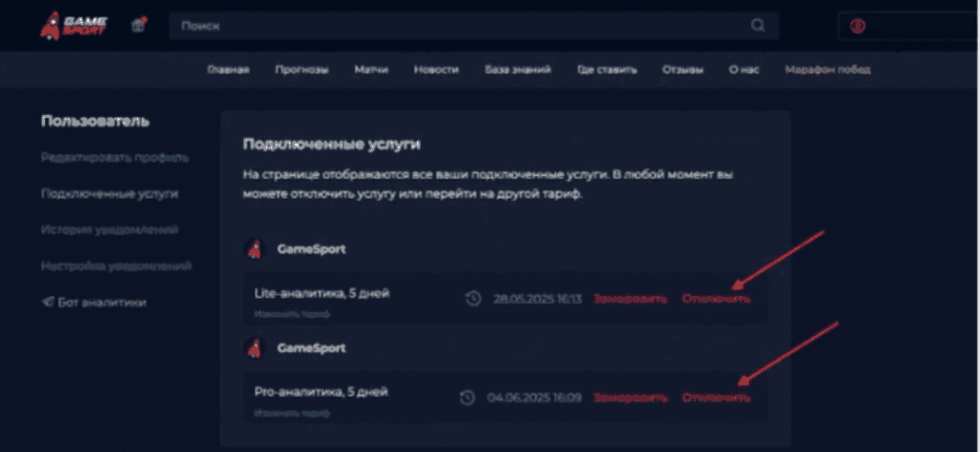
Task: Click the GameSport label above Lite-аналитика
Action: 311,249
